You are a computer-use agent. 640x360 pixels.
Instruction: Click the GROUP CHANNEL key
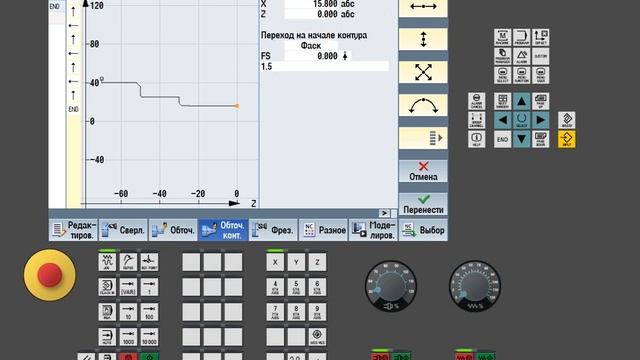pos(476,120)
